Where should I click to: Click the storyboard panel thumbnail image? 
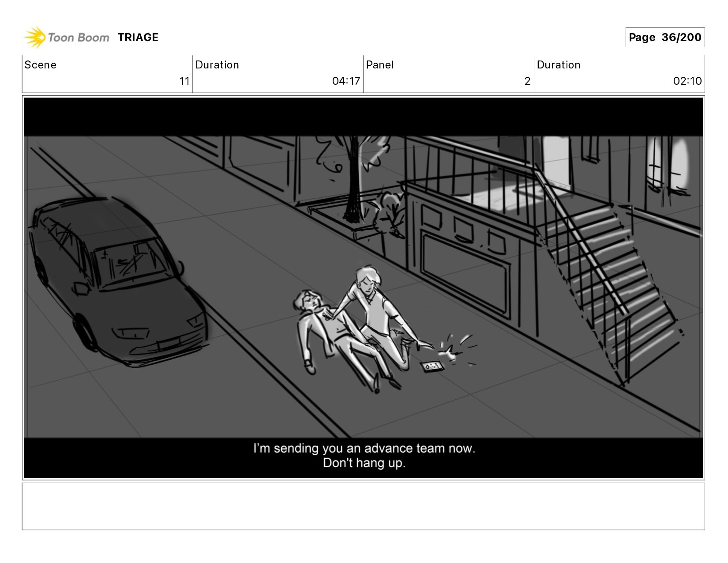pos(363,288)
